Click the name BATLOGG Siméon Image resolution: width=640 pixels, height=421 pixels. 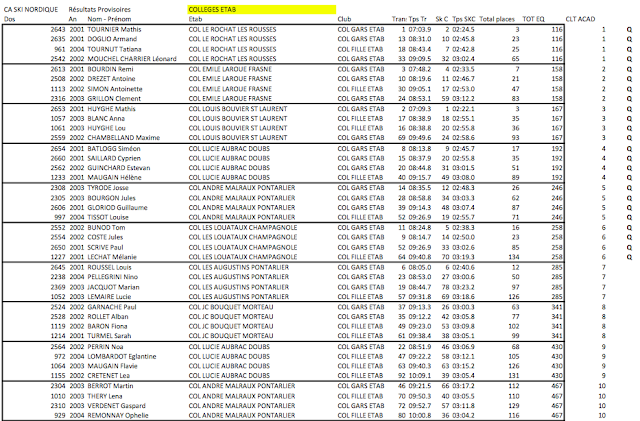tap(114, 149)
